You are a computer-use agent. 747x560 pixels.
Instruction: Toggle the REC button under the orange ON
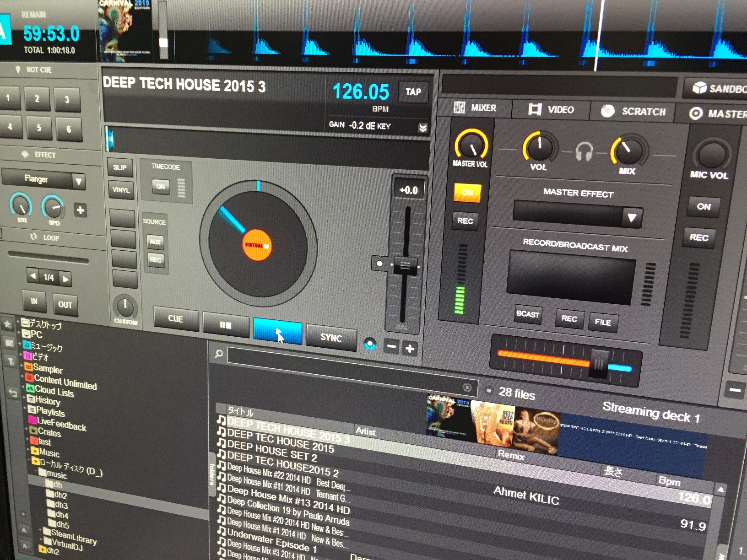tap(465, 221)
